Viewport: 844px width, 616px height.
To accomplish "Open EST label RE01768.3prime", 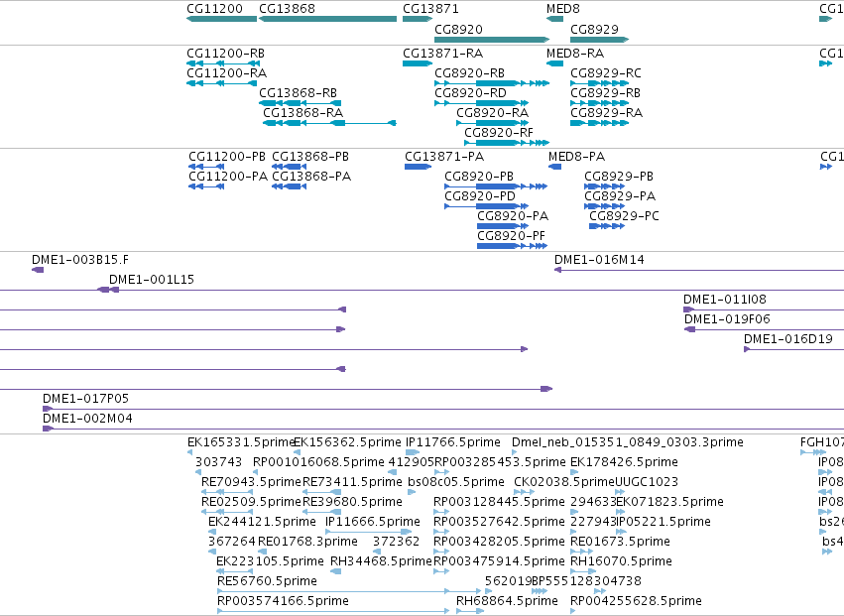I will [307, 543].
